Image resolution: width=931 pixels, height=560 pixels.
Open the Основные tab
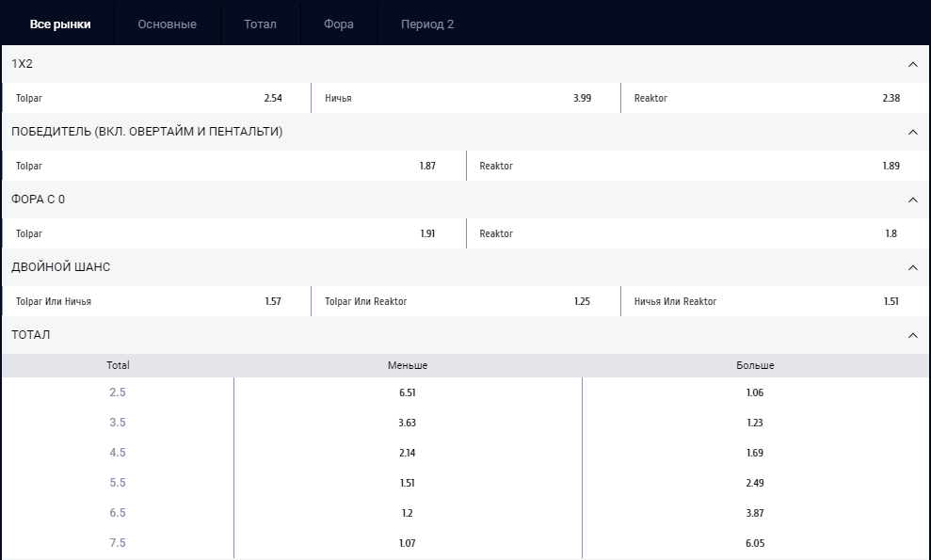coord(167,24)
